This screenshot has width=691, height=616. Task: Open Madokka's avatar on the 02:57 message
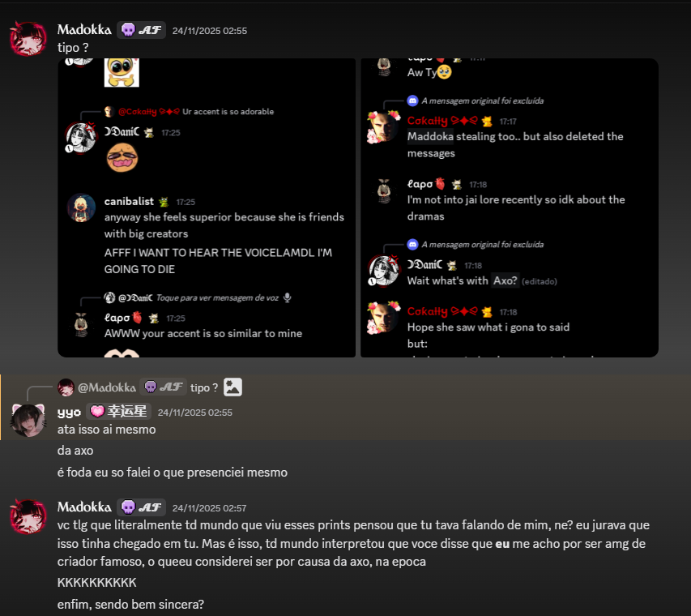click(x=28, y=516)
